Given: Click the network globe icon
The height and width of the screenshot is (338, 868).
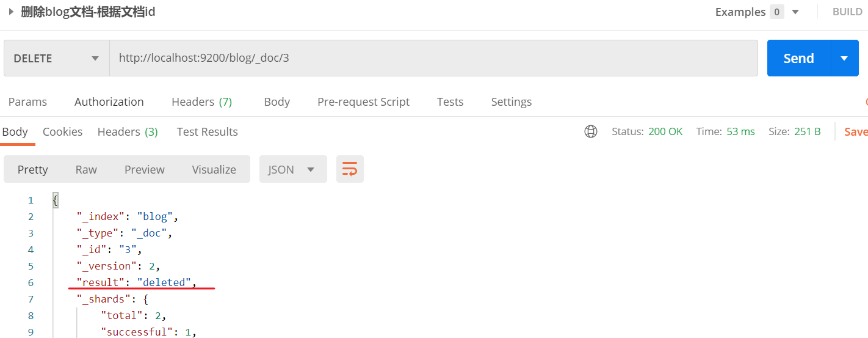Looking at the screenshot, I should [591, 131].
